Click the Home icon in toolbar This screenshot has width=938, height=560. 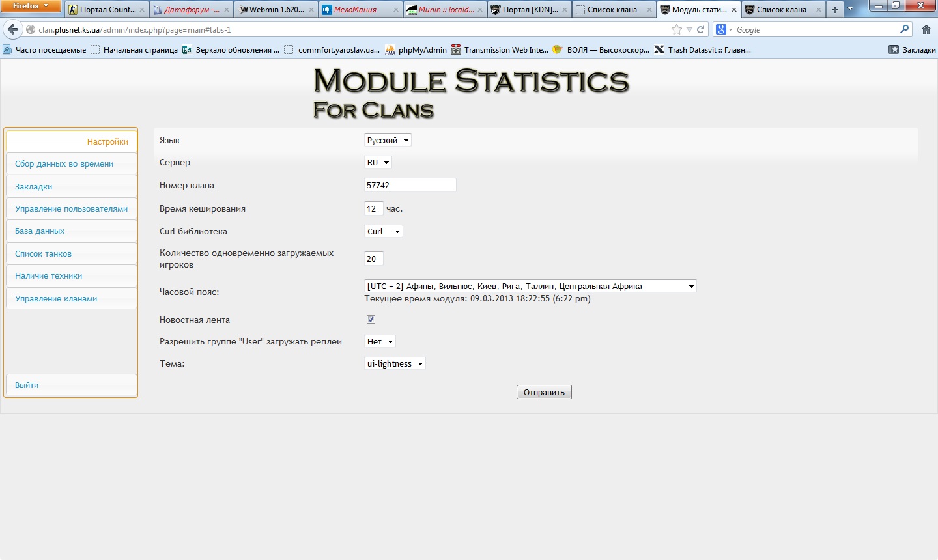(926, 29)
